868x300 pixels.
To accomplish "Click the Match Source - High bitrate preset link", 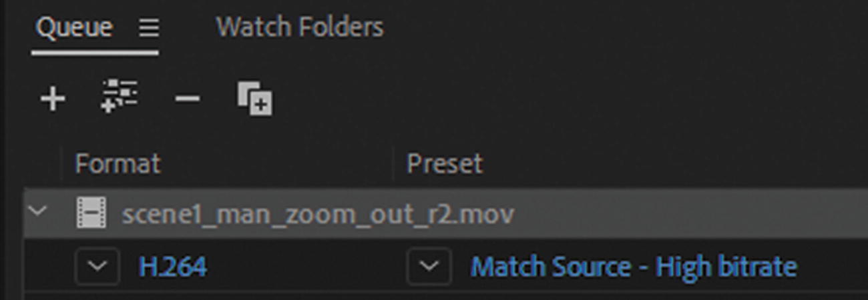I will 634,267.
